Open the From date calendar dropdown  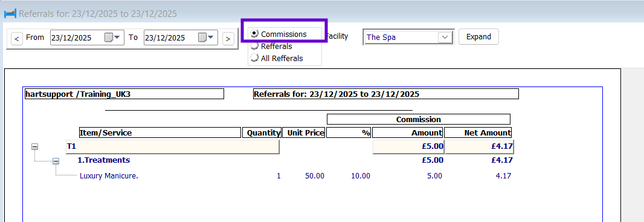pyautogui.click(x=112, y=38)
